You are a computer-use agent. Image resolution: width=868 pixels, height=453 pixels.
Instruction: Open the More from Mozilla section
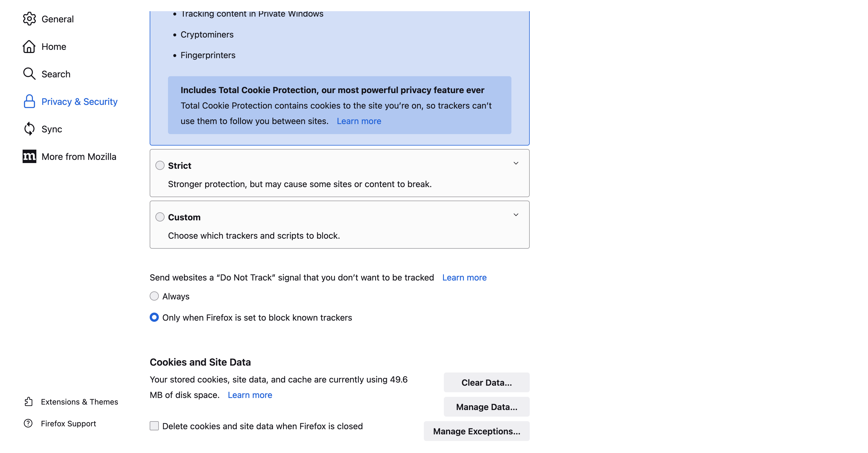coord(78,156)
